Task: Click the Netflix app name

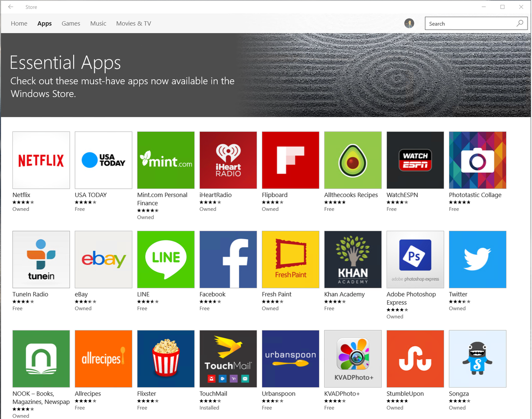Action: [21, 195]
